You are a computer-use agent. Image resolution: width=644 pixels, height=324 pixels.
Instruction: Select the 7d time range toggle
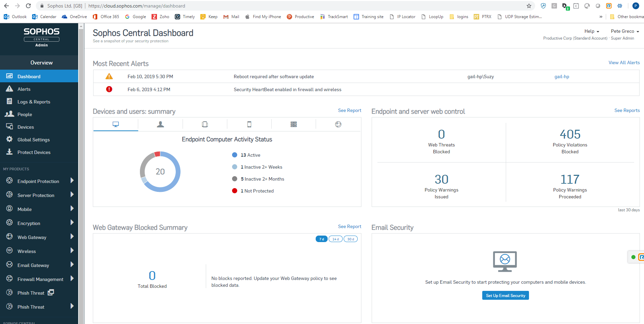click(321, 239)
